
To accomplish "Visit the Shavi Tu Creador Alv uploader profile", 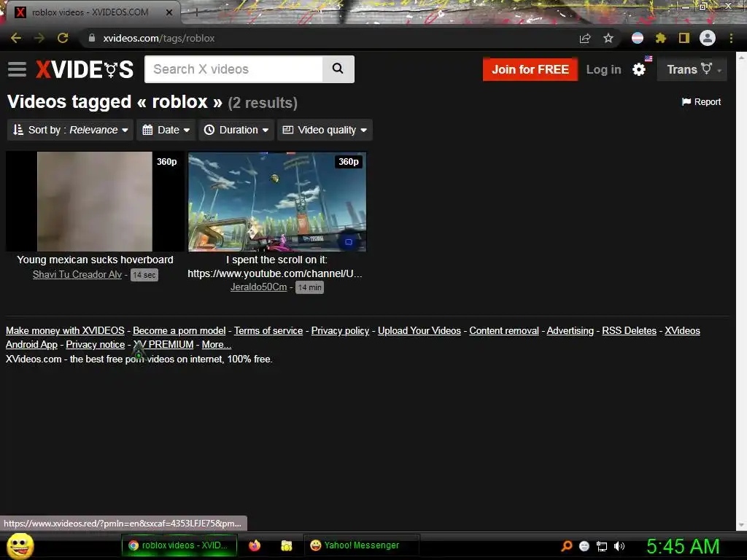I will [x=77, y=274].
